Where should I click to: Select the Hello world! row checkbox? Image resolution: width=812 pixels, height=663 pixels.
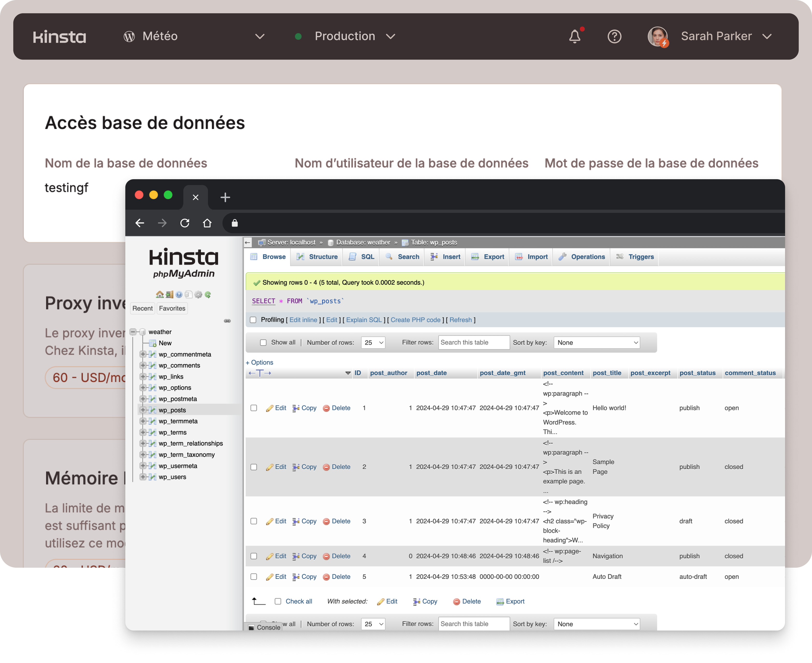(253, 408)
